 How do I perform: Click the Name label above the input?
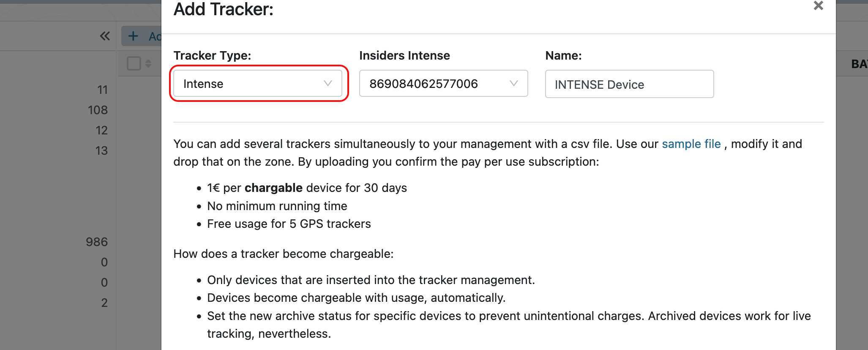563,56
